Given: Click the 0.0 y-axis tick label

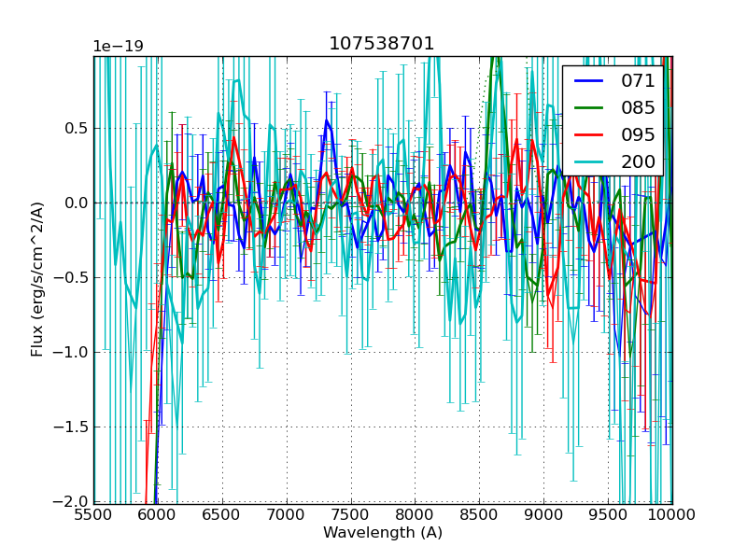Looking at the screenshot, I should point(74,203).
